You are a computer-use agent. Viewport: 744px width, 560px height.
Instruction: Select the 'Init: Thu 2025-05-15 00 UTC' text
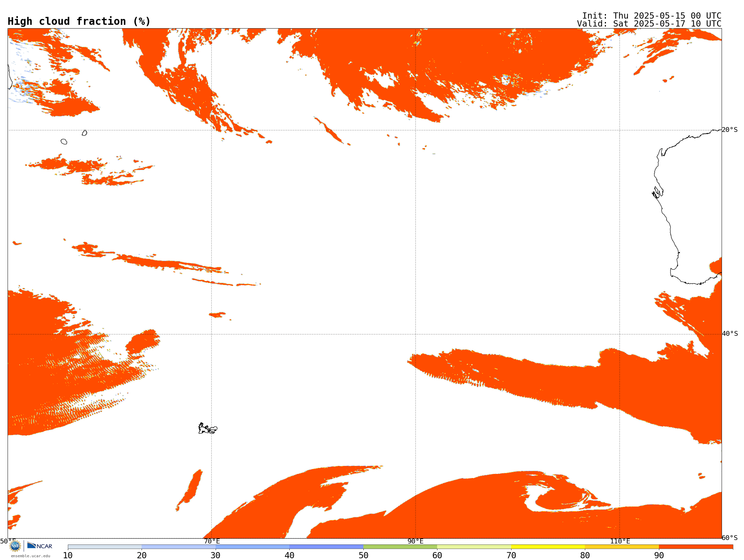tap(652, 16)
